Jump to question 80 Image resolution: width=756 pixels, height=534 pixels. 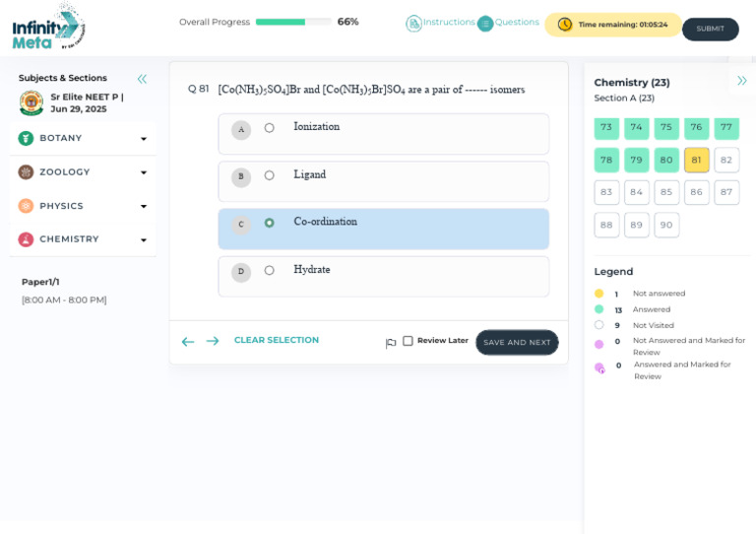pyautogui.click(x=666, y=161)
